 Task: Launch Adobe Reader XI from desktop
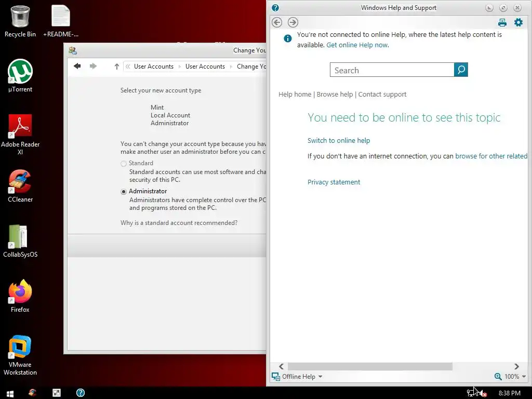point(20,135)
